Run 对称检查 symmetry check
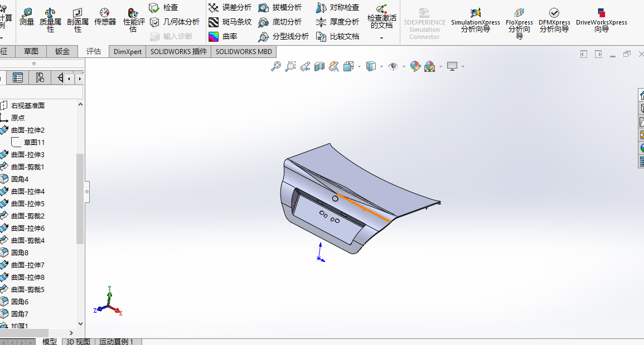Viewport: 644px width, 345px height. tap(337, 7)
